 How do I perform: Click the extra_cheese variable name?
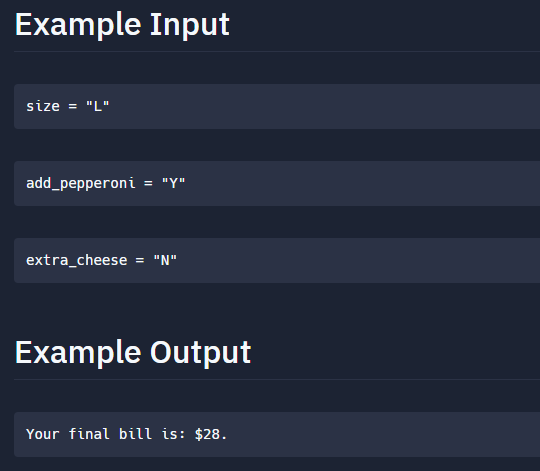[x=77, y=260]
